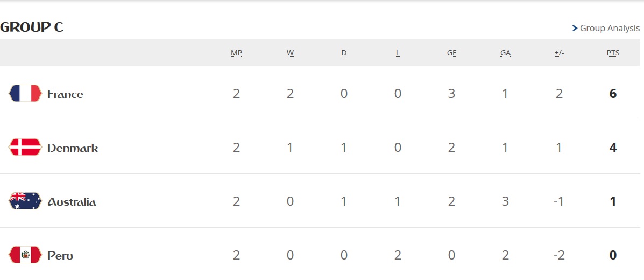Click the D column header abbreviation
The height and width of the screenshot is (280, 644).
344,53
